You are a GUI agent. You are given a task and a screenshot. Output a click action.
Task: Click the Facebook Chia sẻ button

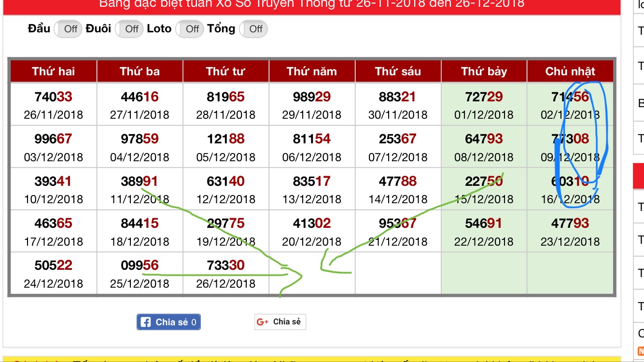coord(168,322)
